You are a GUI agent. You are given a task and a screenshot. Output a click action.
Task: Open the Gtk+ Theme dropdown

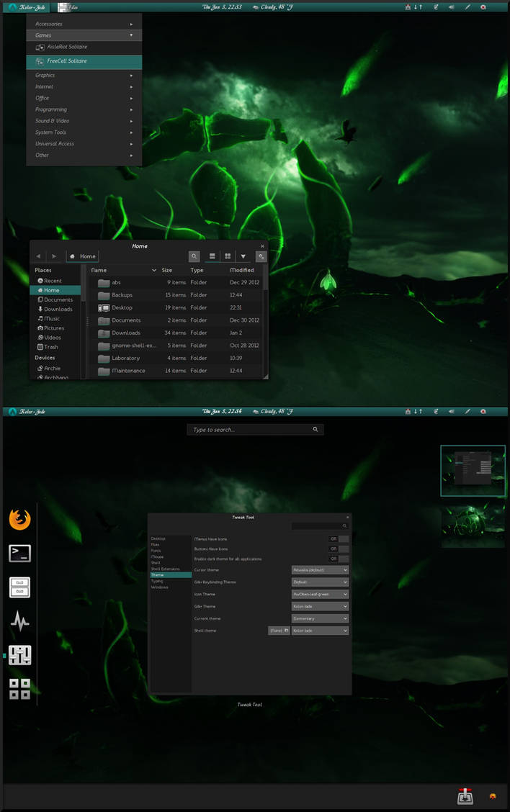click(x=320, y=606)
